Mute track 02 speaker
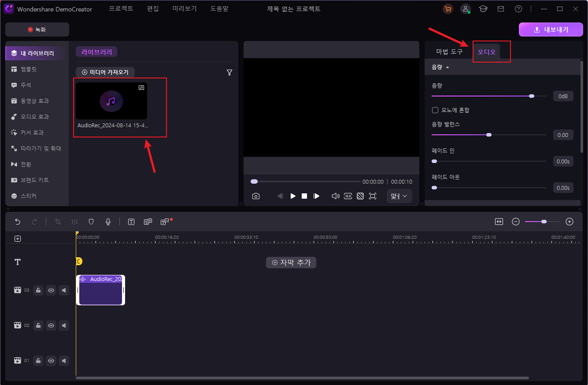The image size is (588, 385). [x=64, y=326]
